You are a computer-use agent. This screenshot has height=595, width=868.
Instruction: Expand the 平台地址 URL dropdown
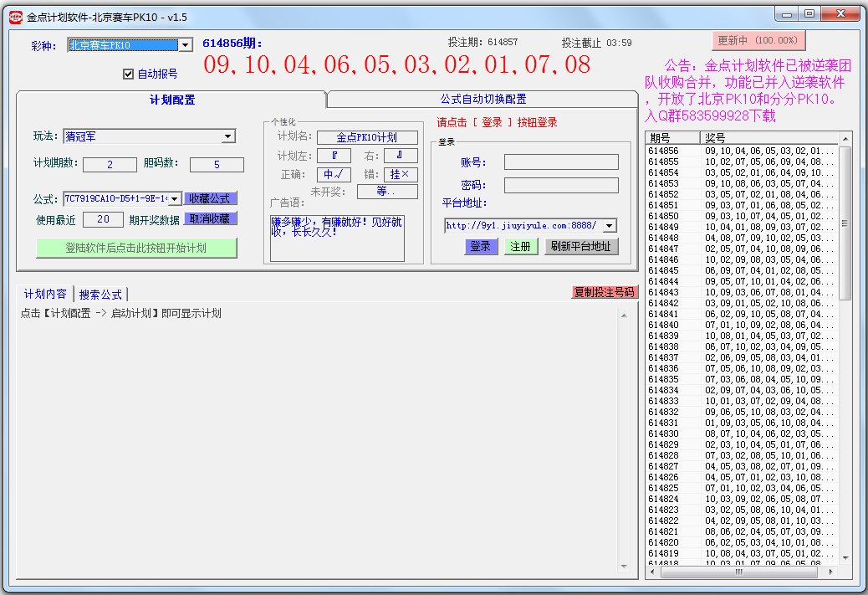(x=610, y=225)
